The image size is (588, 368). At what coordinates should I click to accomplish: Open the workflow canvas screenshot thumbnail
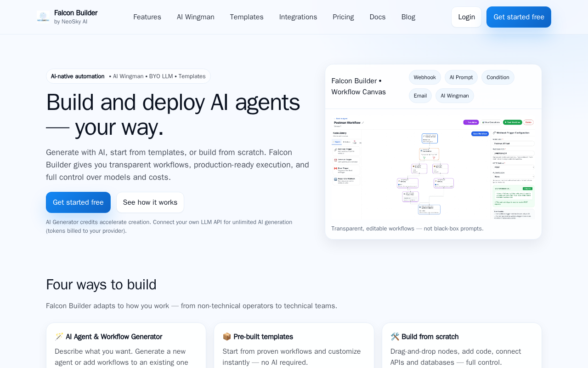[433, 167]
